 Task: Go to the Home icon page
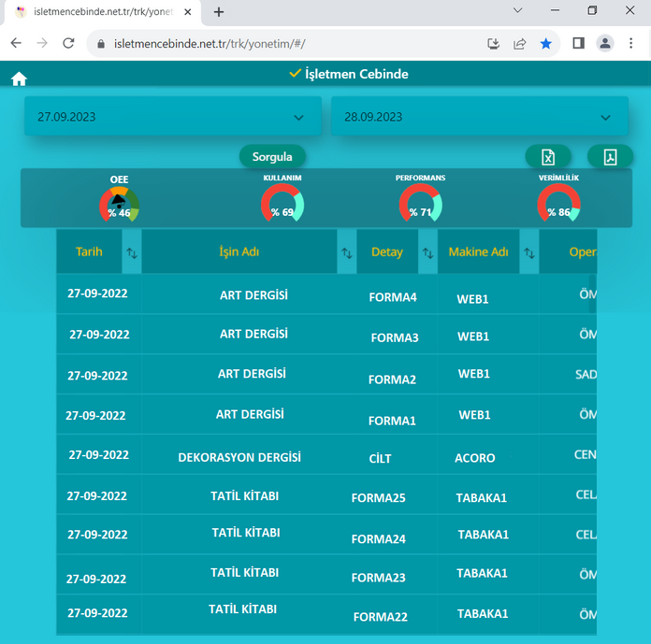click(x=19, y=79)
